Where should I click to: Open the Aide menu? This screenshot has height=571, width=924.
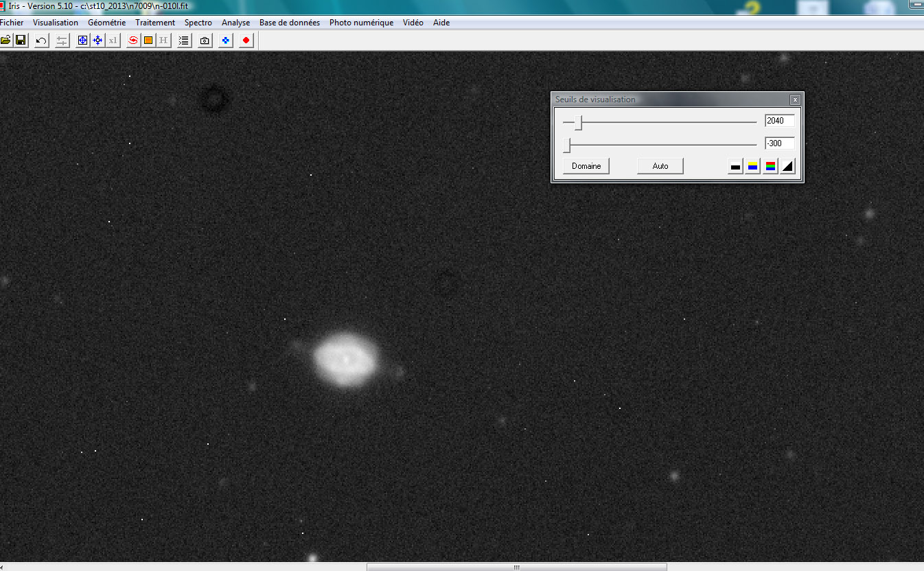[441, 23]
